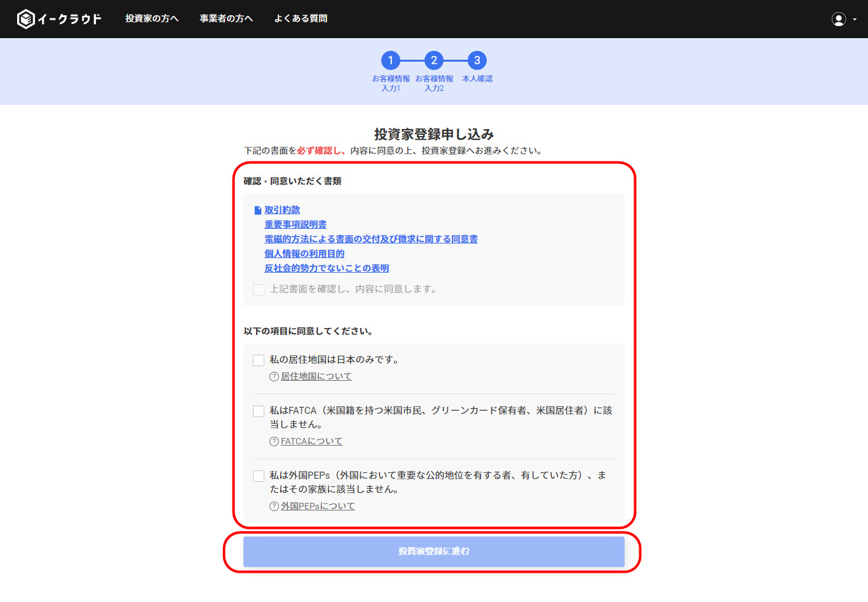Open the 重要事項説明書 link

click(295, 224)
